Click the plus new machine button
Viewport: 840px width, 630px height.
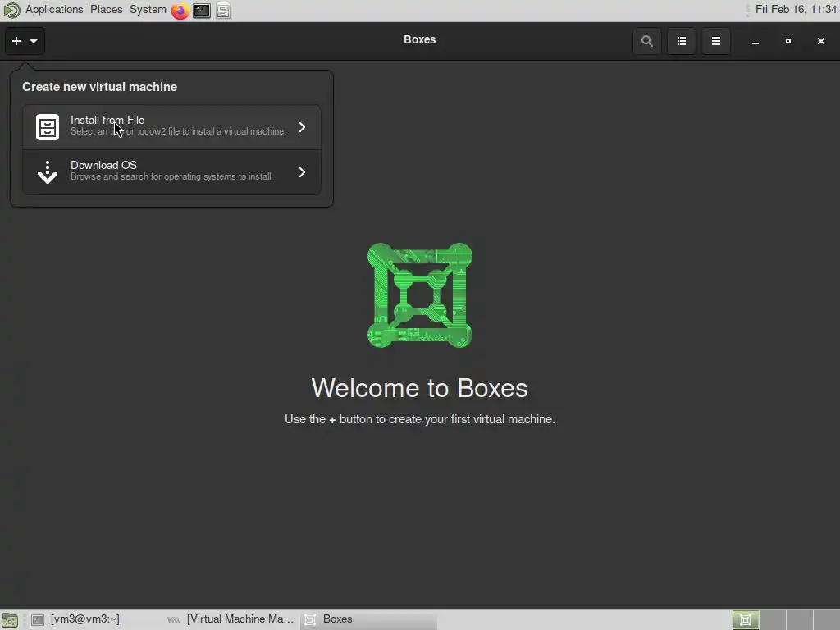click(x=16, y=41)
